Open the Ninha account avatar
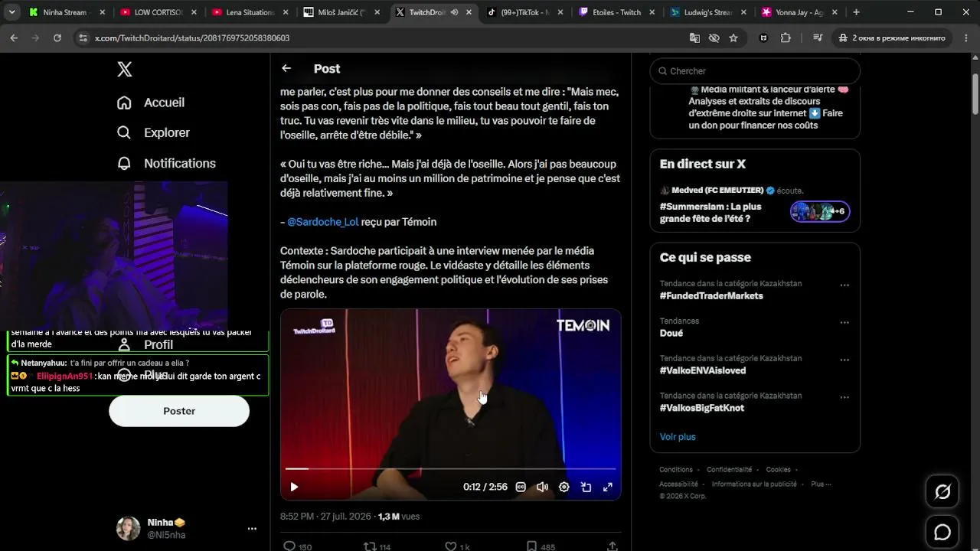 [128, 528]
